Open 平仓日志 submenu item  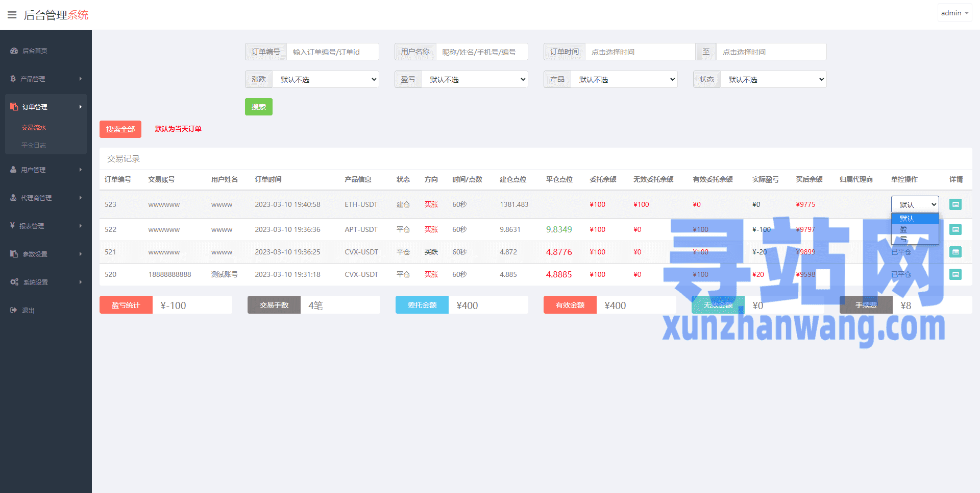34,145
